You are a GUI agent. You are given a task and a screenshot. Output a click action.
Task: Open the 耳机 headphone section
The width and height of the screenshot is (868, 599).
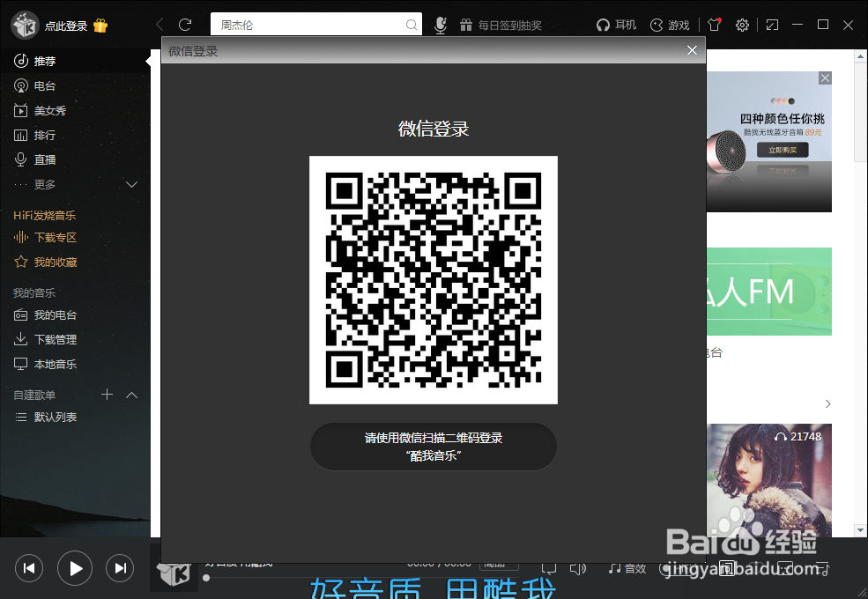coord(616,25)
